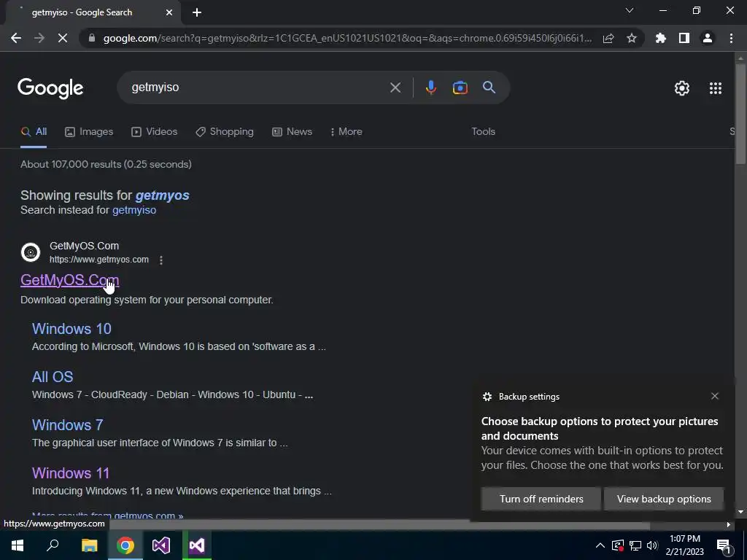This screenshot has width=747, height=560.
Task: Open the Windows 11 sitelink
Action: (x=71, y=473)
